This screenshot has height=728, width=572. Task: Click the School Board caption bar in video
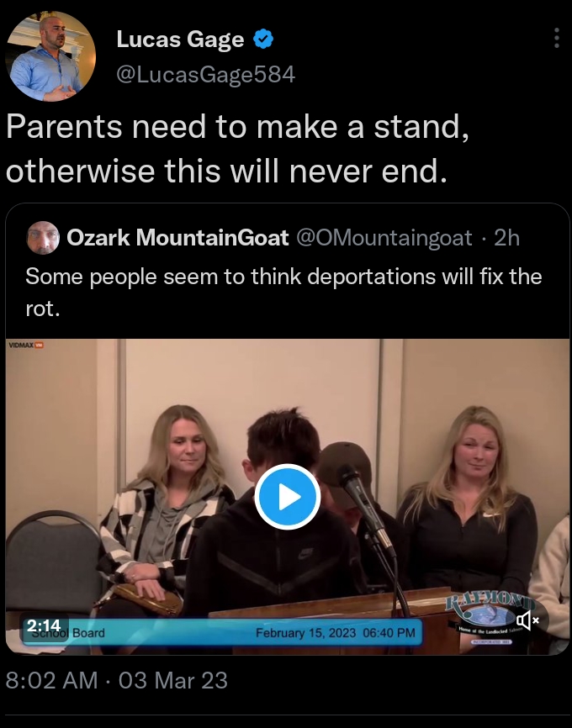(223, 632)
